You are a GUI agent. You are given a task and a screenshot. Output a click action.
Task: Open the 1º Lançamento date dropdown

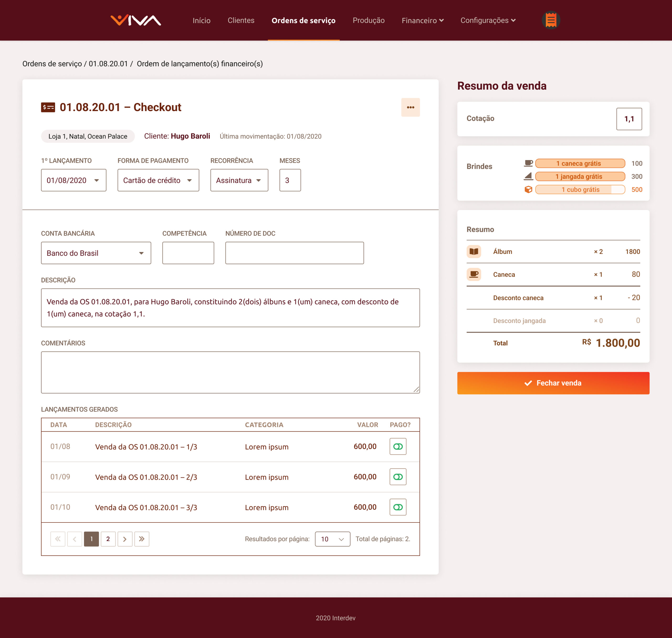[x=74, y=180]
